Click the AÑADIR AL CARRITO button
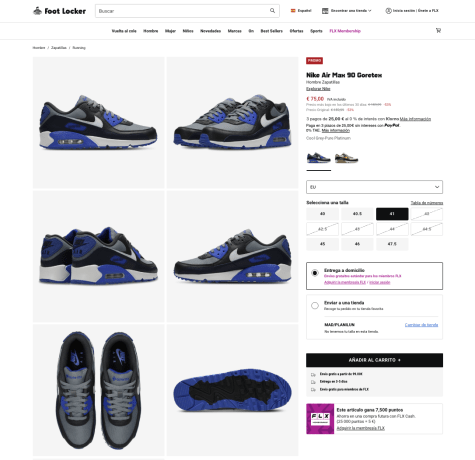The height and width of the screenshot is (460, 475). click(x=374, y=360)
